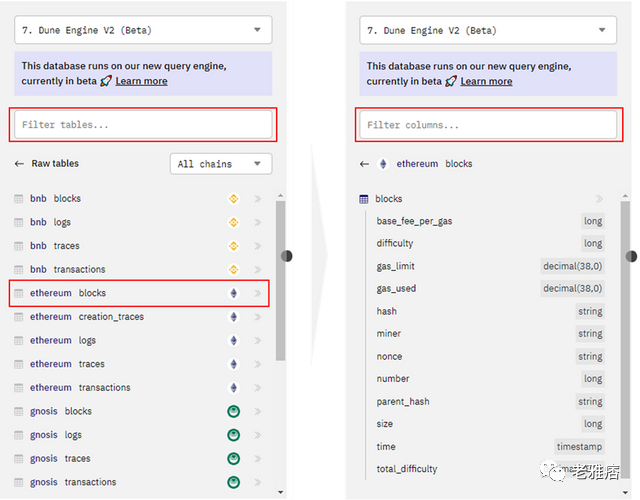This screenshot has width=640, height=500.
Task: Click the timestamp type badge for time
Action: (x=579, y=447)
